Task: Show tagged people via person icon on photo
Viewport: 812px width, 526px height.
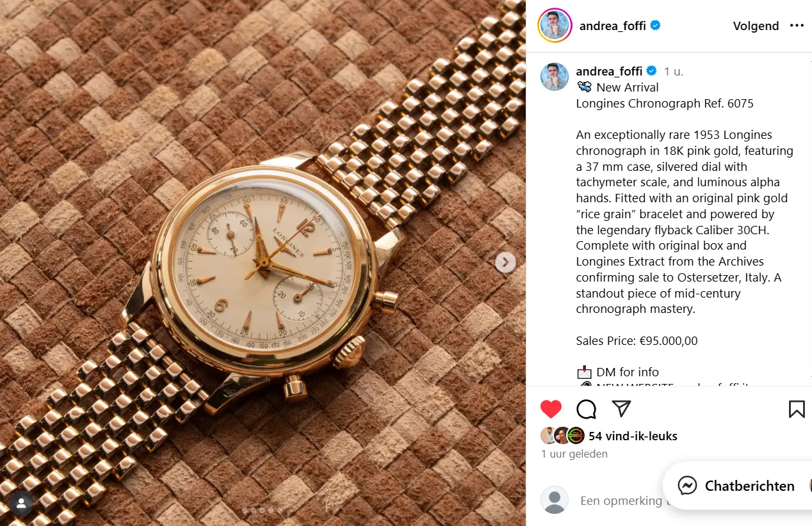Action: [x=21, y=504]
